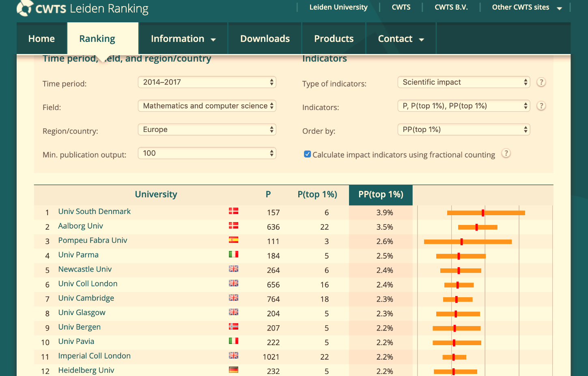This screenshot has height=376, width=588.
Task: Open Univ Parma page
Action: (78, 255)
